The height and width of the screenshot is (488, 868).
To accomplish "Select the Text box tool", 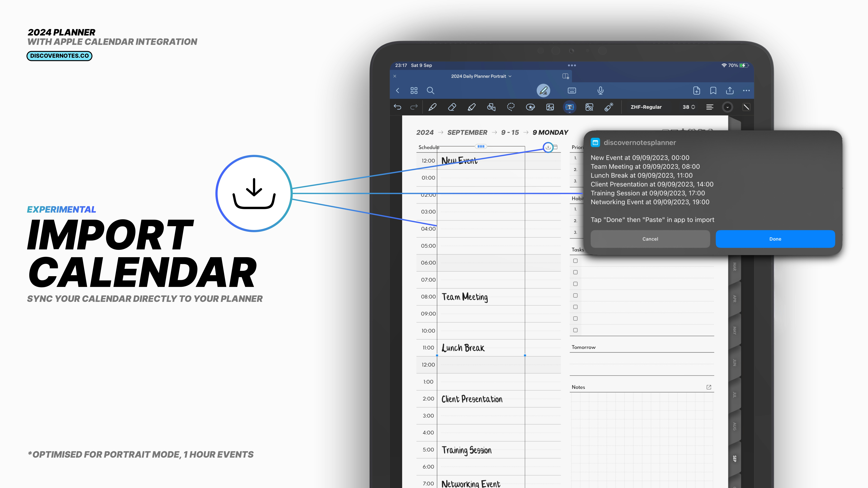I will [570, 107].
